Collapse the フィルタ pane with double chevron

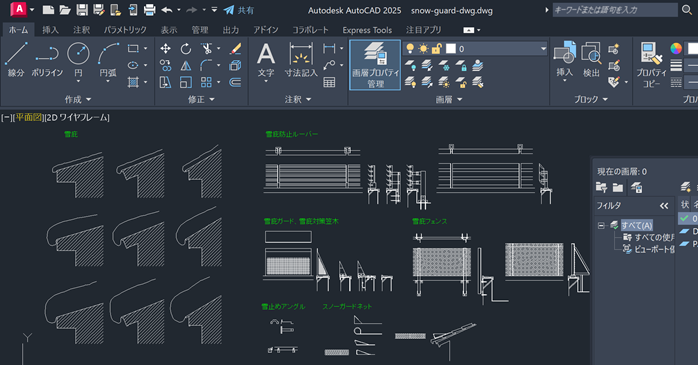pos(664,206)
